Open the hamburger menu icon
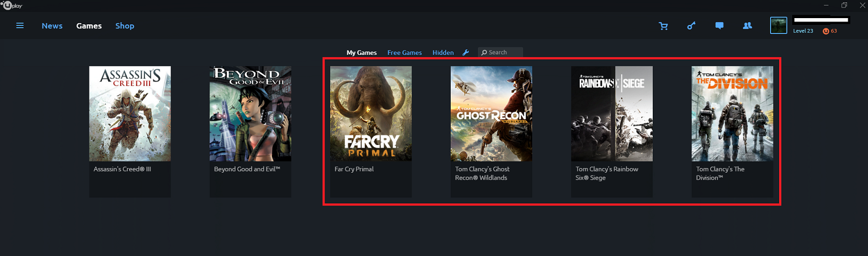 (x=20, y=25)
